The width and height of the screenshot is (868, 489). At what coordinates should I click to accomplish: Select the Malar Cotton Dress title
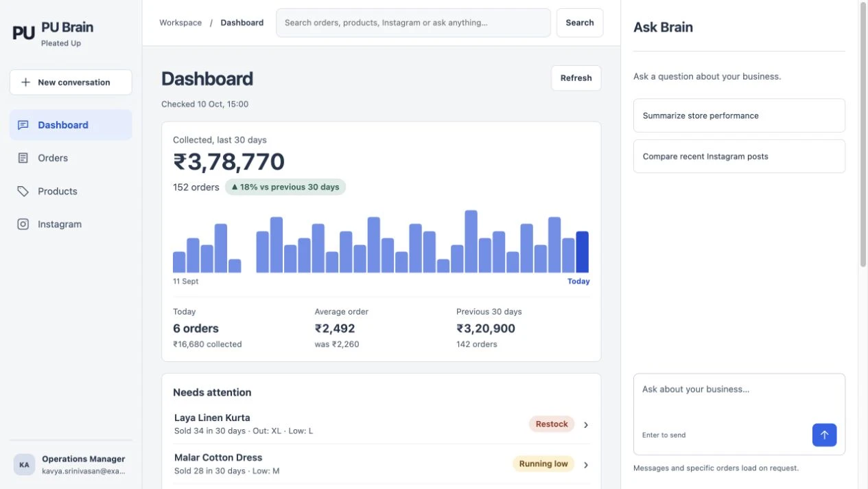point(218,457)
